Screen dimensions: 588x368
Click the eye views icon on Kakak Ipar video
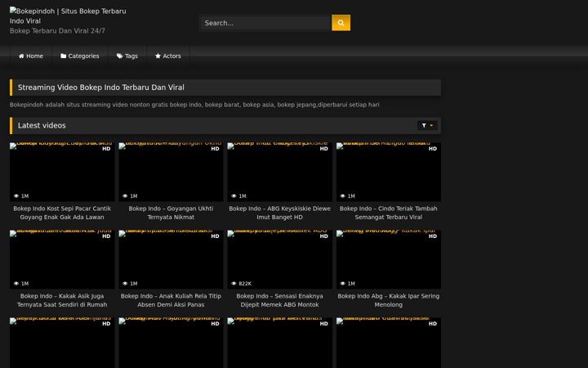point(342,284)
